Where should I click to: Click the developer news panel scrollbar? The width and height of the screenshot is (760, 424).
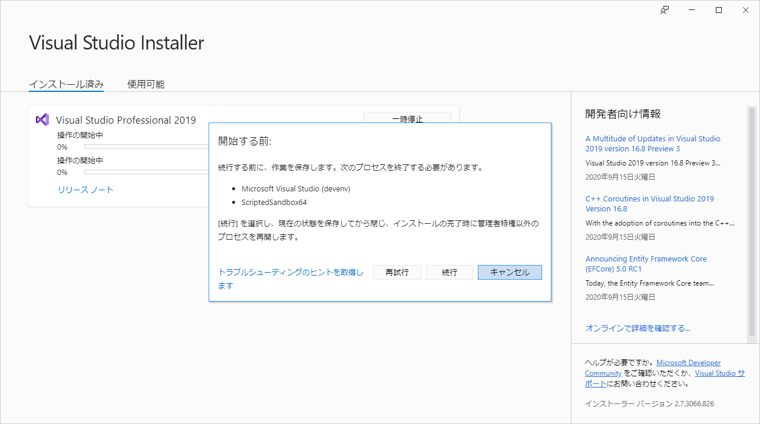(752, 221)
